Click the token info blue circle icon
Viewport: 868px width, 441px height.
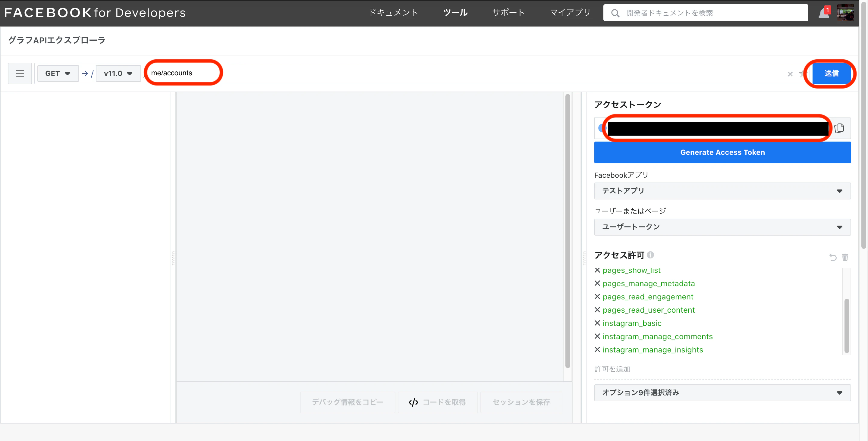point(602,128)
